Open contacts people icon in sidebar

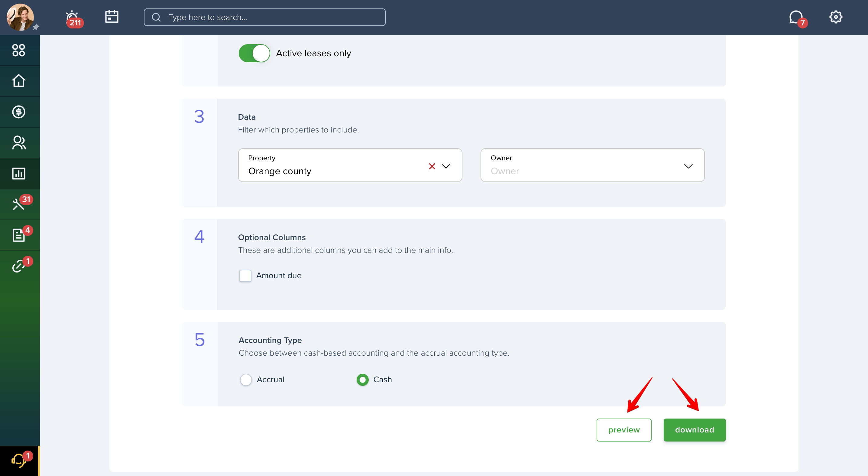tap(19, 143)
